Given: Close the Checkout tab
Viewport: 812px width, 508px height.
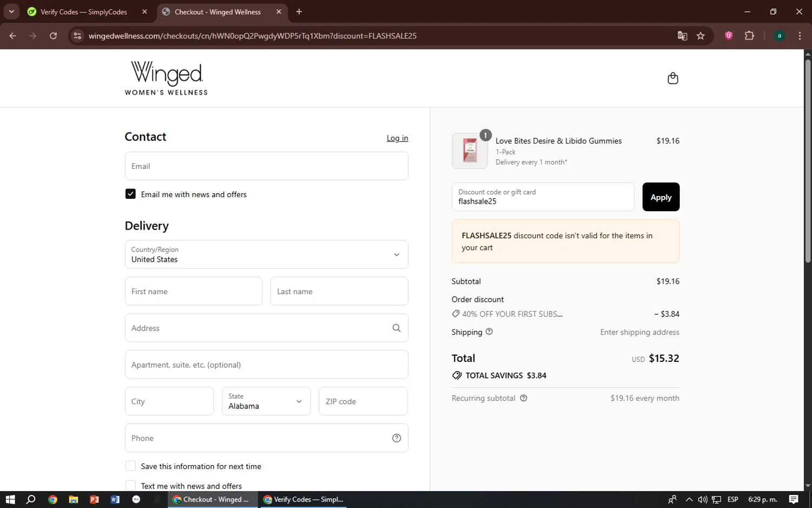Looking at the screenshot, I should tap(279, 11).
